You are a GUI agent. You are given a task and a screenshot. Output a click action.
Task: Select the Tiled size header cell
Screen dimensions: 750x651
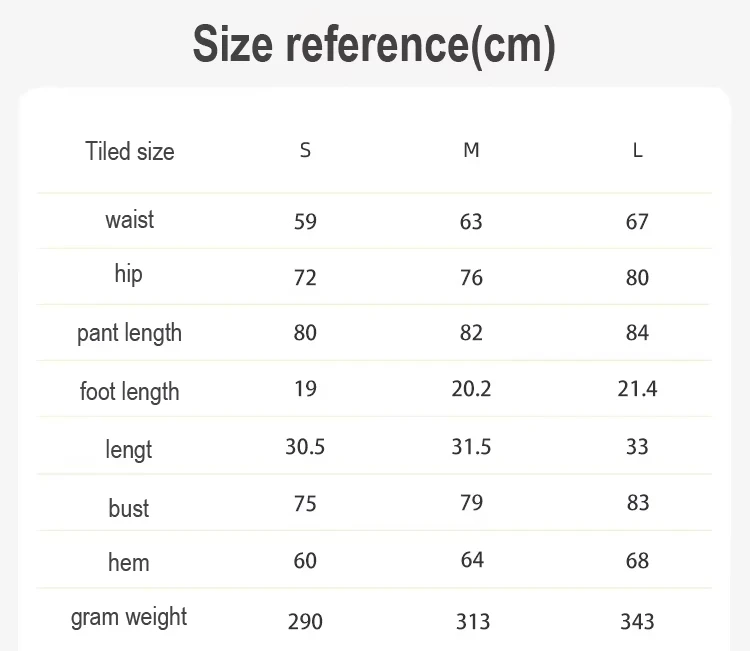130,152
